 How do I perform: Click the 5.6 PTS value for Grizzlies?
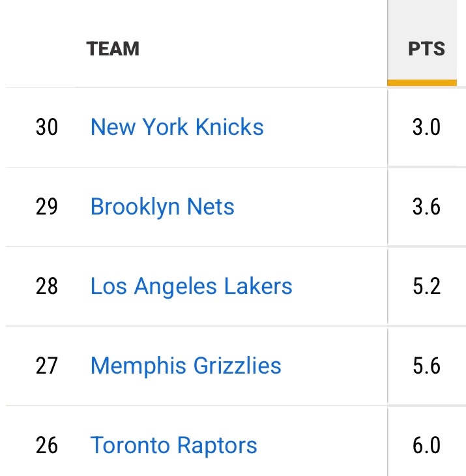427,366
